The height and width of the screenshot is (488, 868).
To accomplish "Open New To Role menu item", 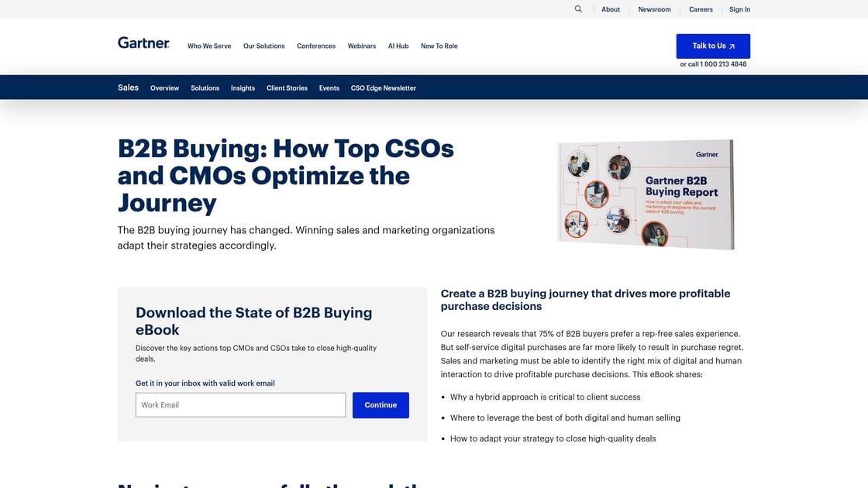I will (439, 46).
